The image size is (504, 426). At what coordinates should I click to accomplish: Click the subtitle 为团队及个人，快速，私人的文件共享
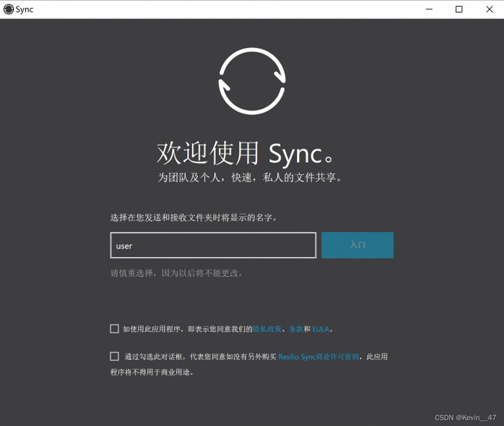(x=250, y=177)
